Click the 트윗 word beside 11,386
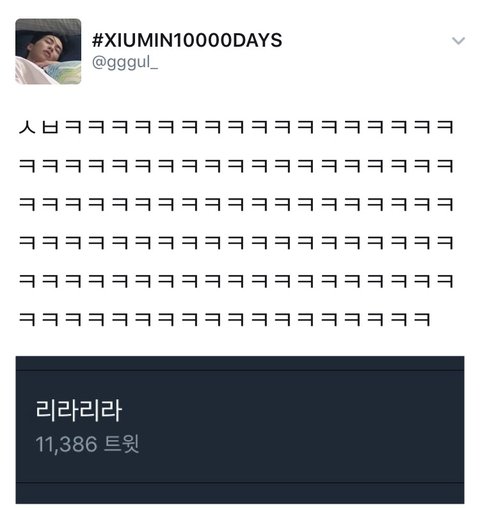The image size is (480, 510). 122,444
